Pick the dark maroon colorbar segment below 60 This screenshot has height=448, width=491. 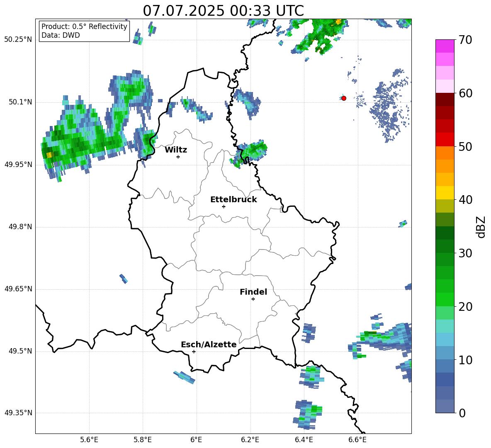point(445,99)
